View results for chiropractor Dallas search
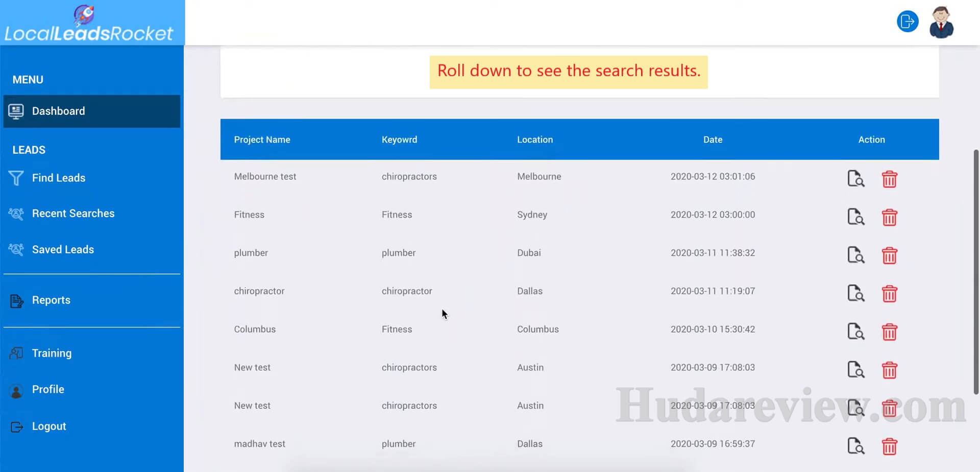 pos(855,293)
